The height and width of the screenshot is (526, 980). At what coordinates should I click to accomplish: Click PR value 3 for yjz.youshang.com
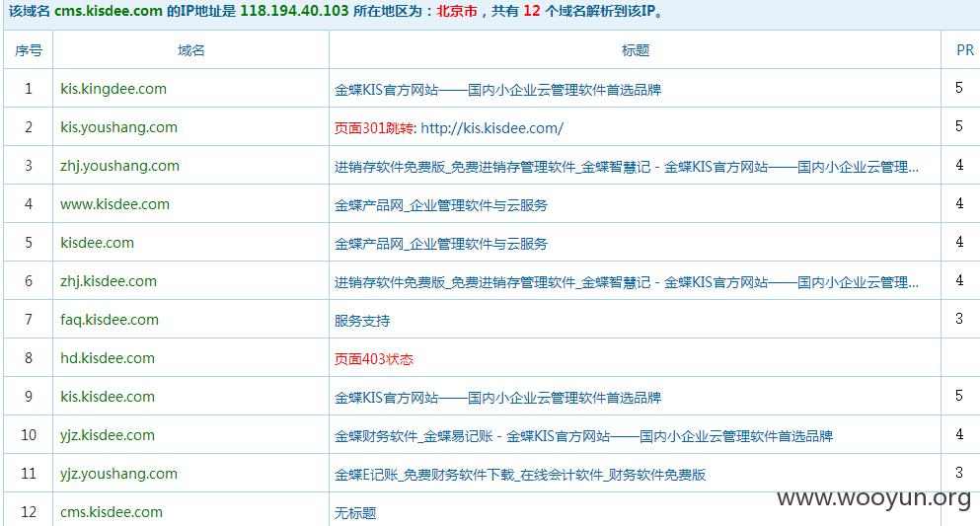point(959,473)
